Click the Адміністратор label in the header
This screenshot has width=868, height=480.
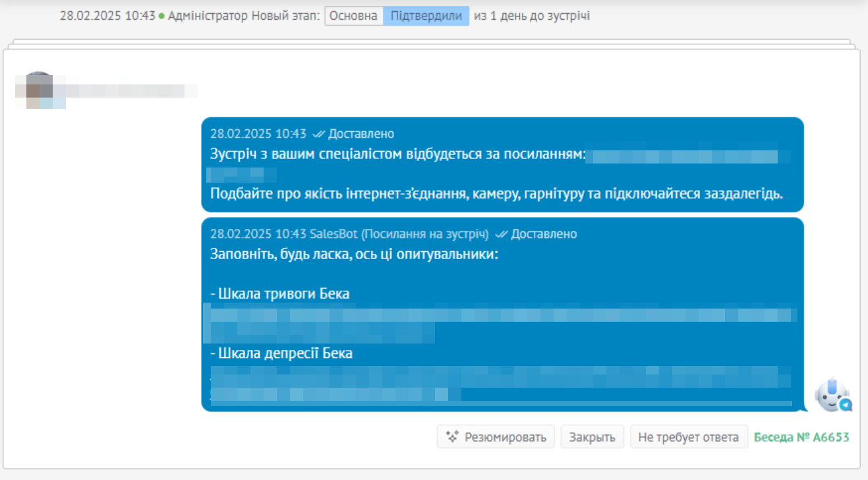[x=208, y=16]
